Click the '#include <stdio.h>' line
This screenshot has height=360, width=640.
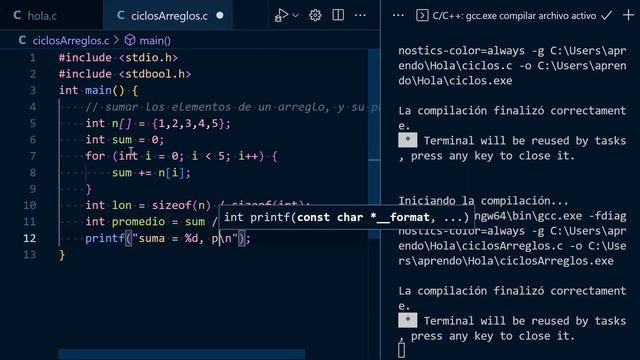[118, 58]
